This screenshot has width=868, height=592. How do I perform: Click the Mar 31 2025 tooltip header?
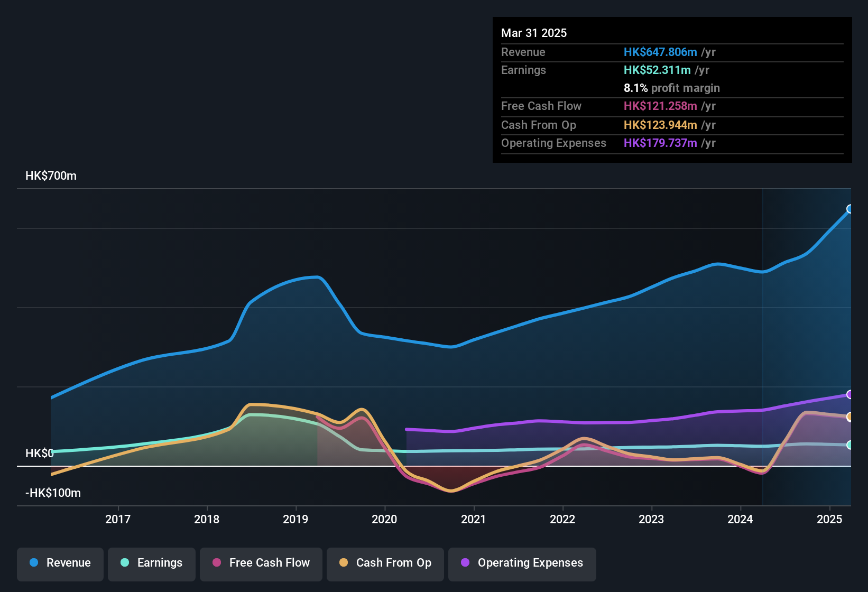click(534, 33)
